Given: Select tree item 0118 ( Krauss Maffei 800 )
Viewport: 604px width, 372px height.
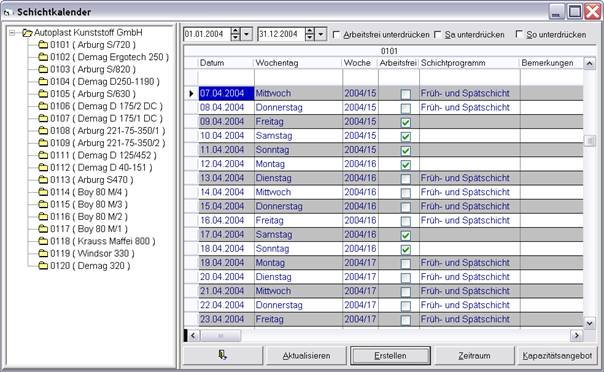Looking at the screenshot, I should click(x=102, y=241).
